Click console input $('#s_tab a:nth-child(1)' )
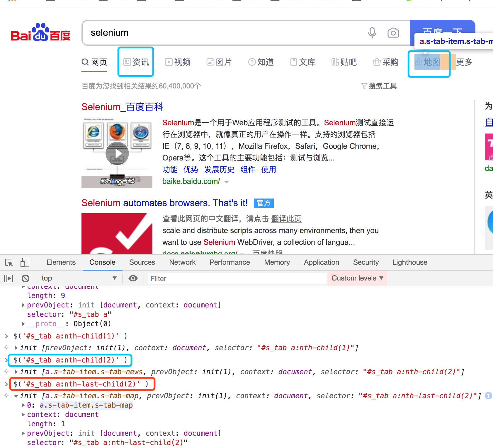Screen dimensions: 493x448 click(70, 336)
